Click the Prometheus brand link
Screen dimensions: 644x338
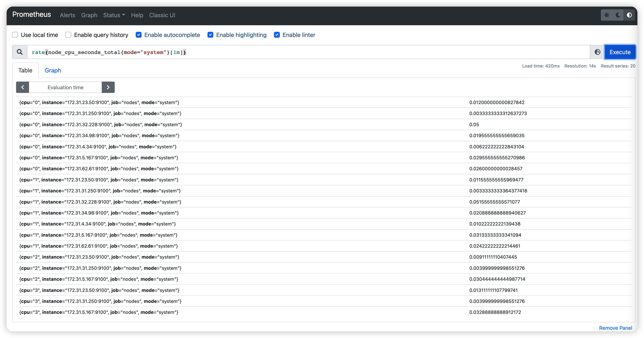coord(32,14)
